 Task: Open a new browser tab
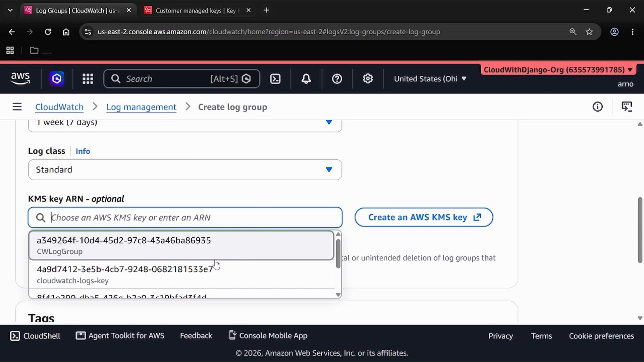pos(267,10)
